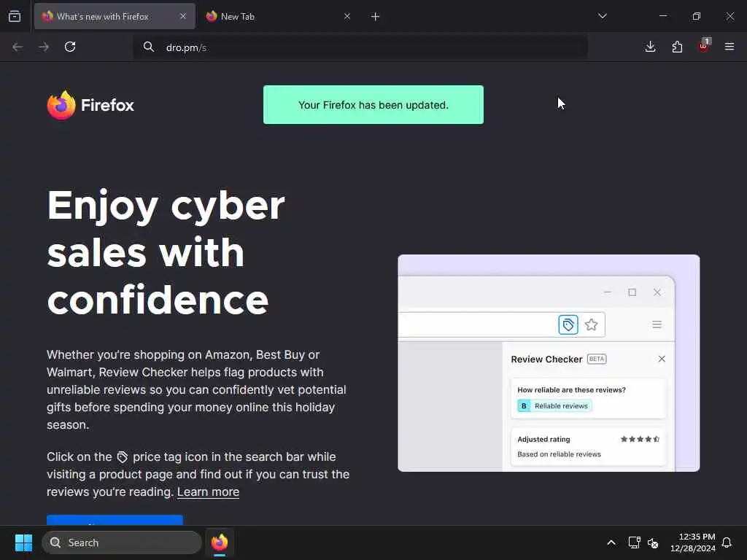Open Firefox from the taskbar
The height and width of the screenshot is (560, 747).
point(219,542)
